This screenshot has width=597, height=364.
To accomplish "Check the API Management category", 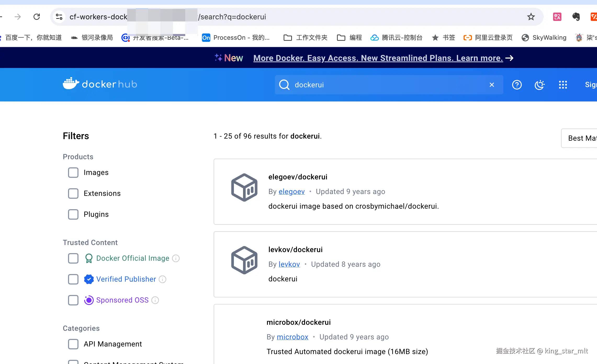I will tap(73, 344).
